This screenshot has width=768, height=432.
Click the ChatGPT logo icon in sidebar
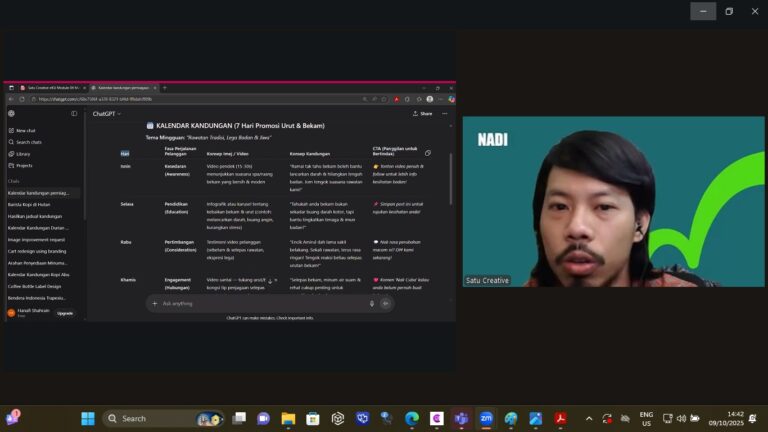coord(11,114)
